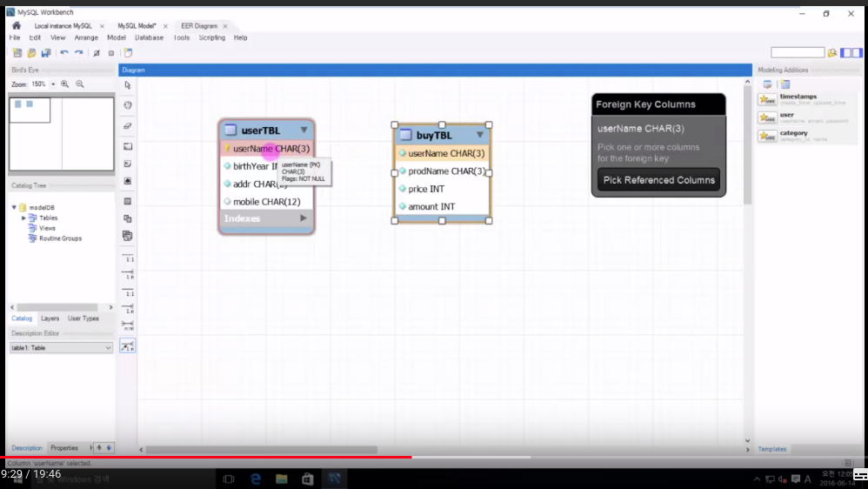Select the eraser delete tool

pyautogui.click(x=128, y=125)
